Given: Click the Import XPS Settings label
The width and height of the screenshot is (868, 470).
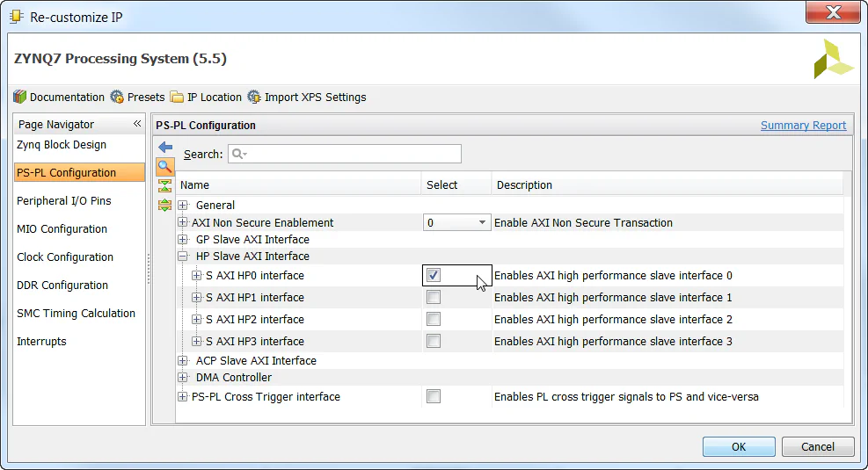Looking at the screenshot, I should click(x=316, y=98).
